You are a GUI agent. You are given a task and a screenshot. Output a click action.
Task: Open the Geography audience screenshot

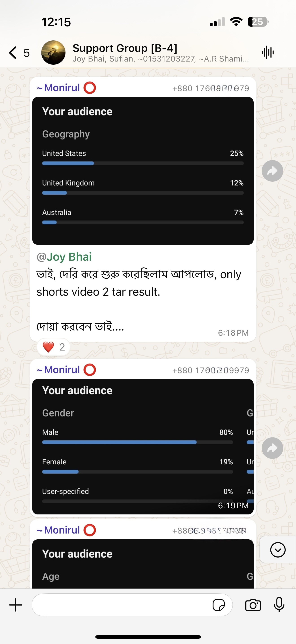pyautogui.click(x=143, y=171)
